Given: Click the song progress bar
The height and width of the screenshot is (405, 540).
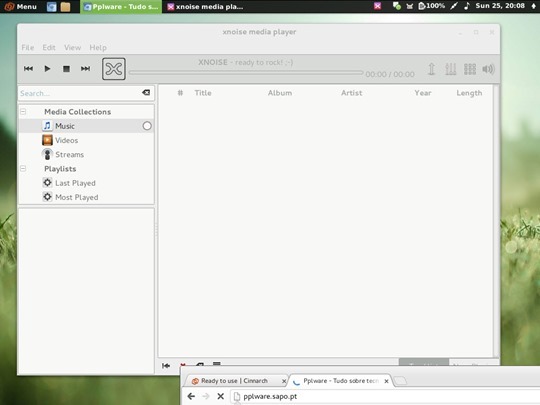Looking at the screenshot, I should tap(246, 73).
